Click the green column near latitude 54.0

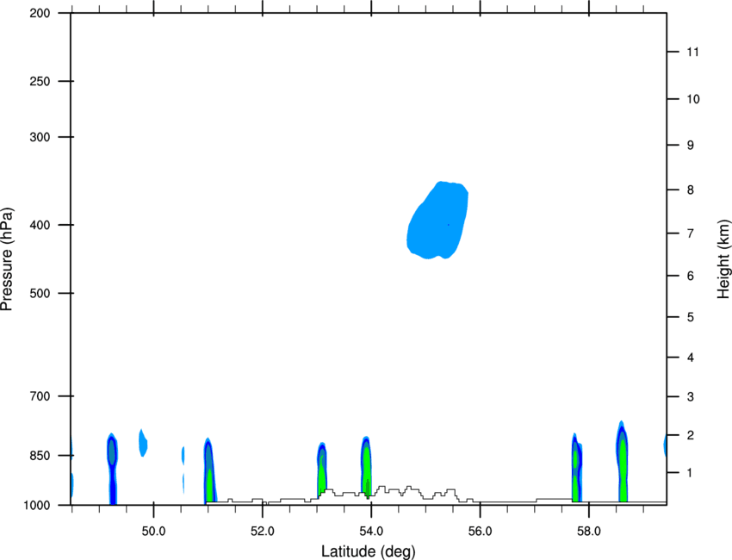(367, 466)
